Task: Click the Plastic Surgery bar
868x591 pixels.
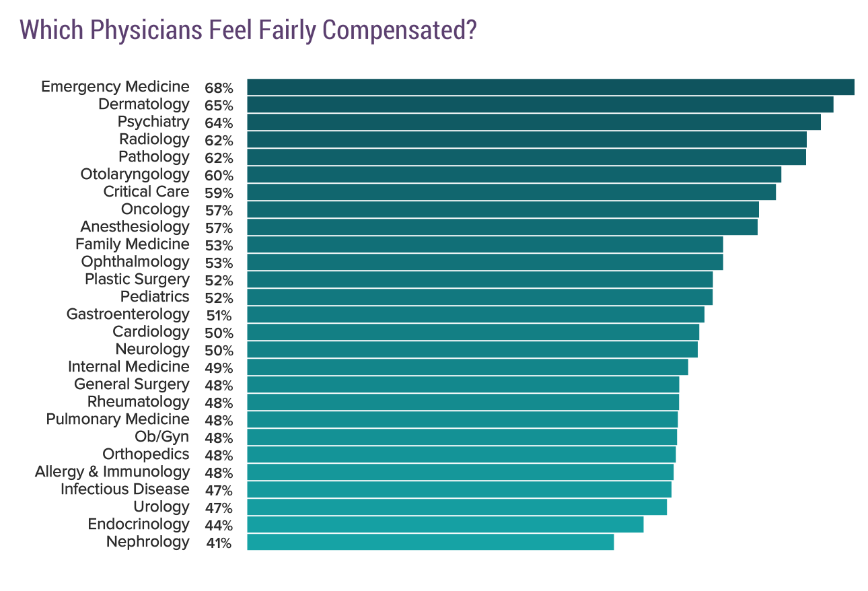Action: [x=480, y=280]
